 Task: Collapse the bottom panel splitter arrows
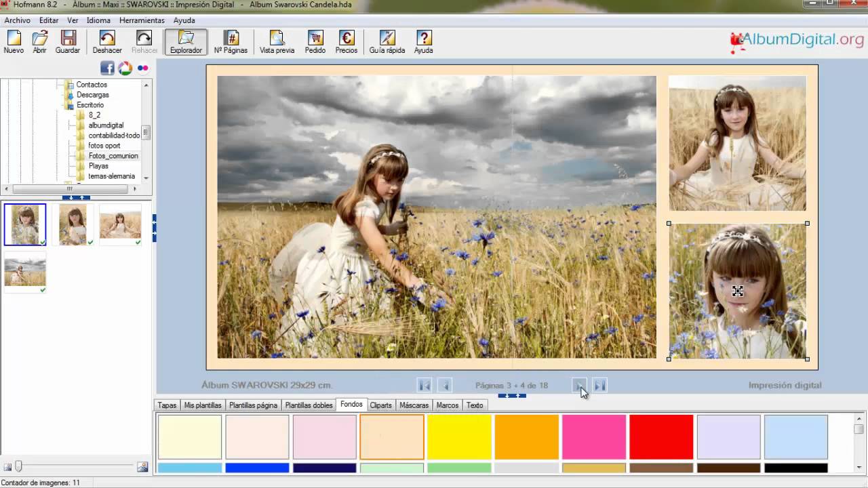512,395
